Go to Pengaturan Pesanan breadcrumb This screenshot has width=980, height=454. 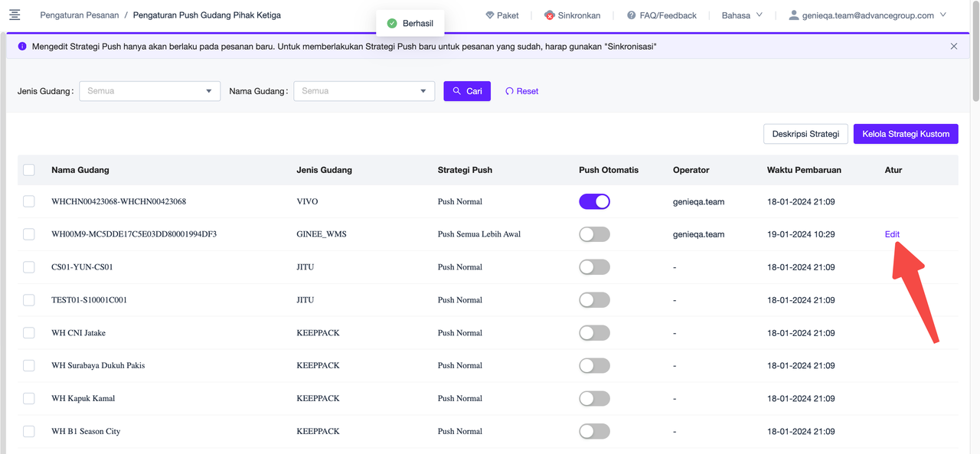pos(80,15)
